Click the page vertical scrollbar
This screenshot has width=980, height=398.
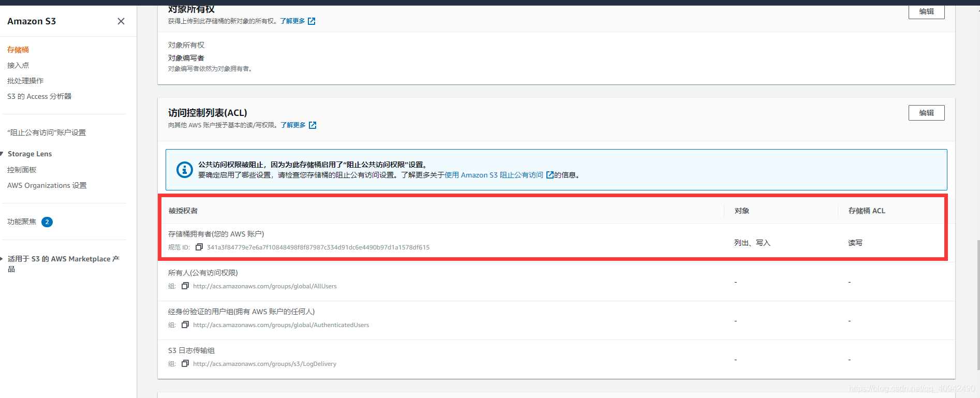[977, 304]
